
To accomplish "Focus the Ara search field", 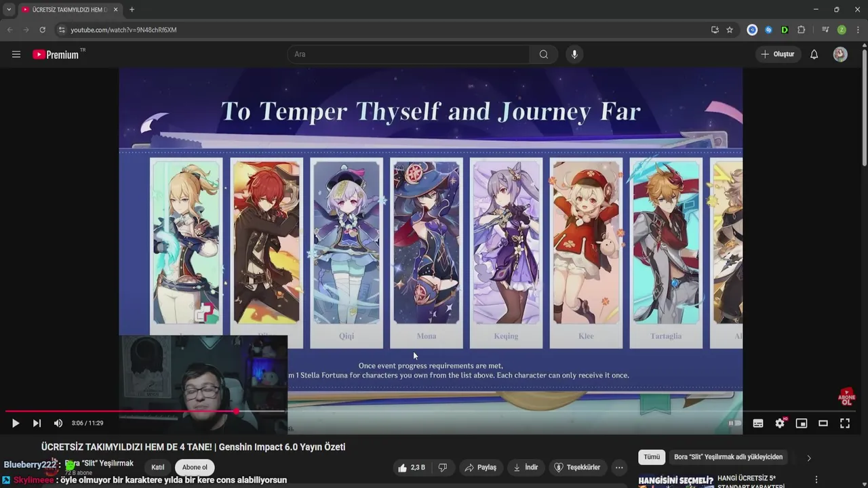I will point(408,54).
